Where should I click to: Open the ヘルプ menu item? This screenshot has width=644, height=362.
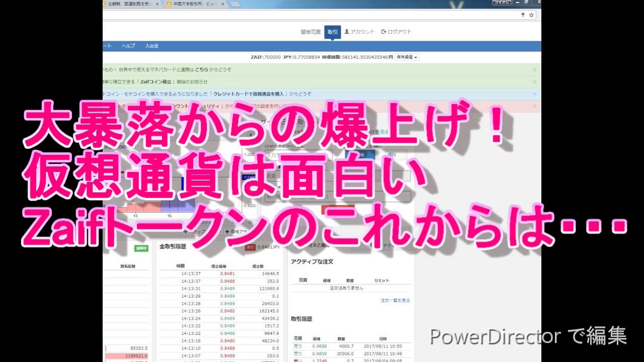tap(128, 46)
